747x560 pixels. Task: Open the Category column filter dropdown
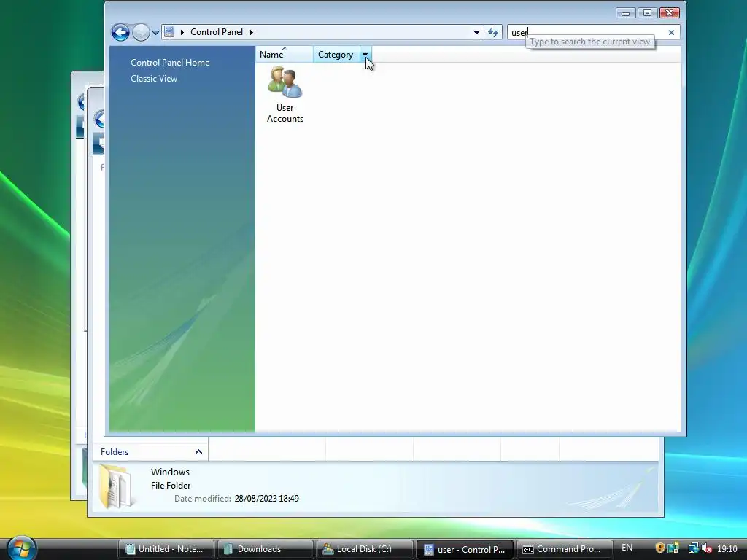click(365, 54)
